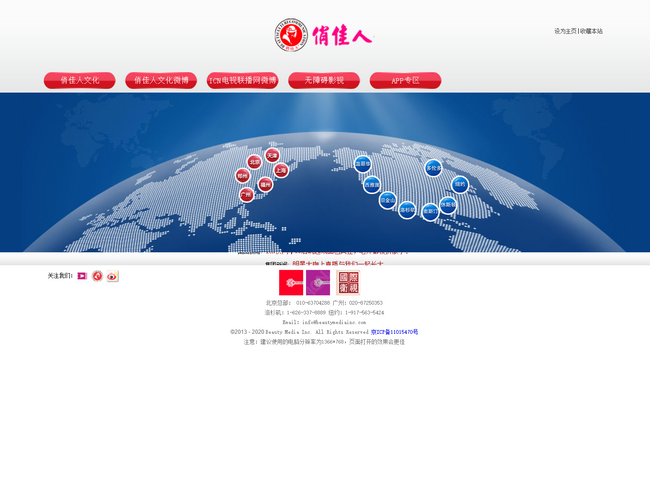Click the 设为主页 link
The height and width of the screenshot is (500, 650).
pyautogui.click(x=565, y=31)
